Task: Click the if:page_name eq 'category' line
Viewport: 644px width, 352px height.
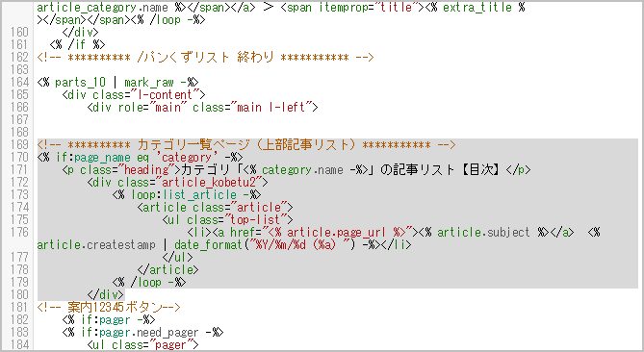Action: coord(140,157)
